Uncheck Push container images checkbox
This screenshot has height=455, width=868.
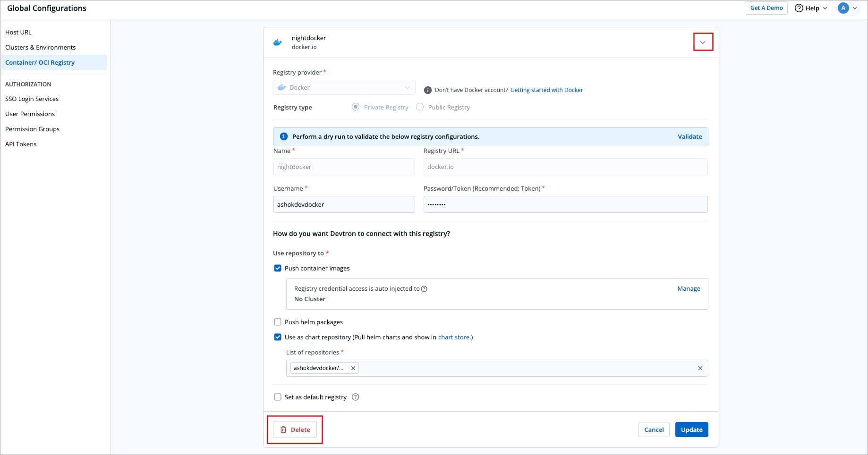pyautogui.click(x=278, y=268)
